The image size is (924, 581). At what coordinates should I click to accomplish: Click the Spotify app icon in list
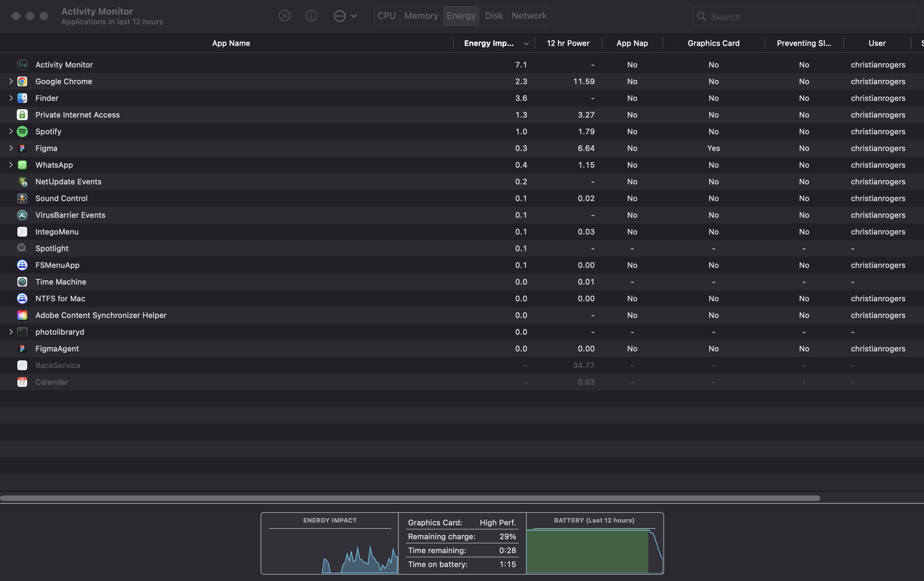coord(22,132)
